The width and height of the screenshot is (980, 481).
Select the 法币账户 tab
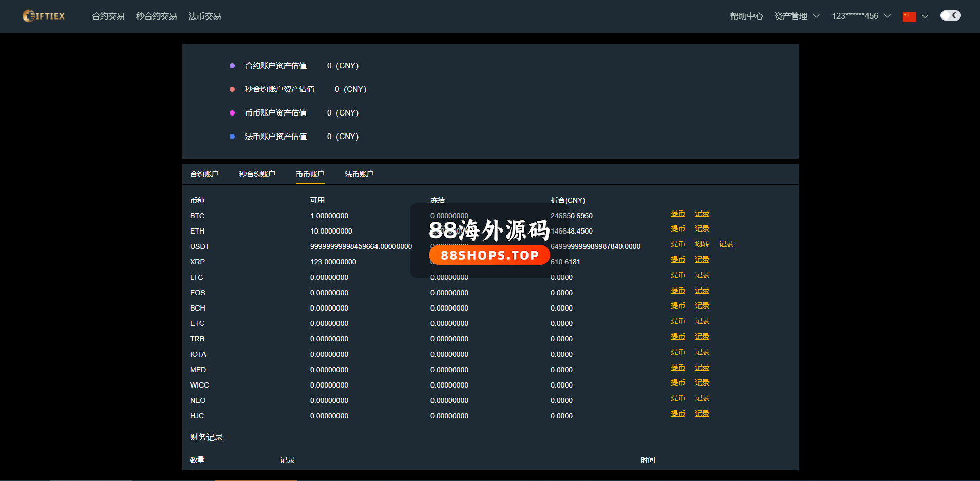pyautogui.click(x=359, y=174)
